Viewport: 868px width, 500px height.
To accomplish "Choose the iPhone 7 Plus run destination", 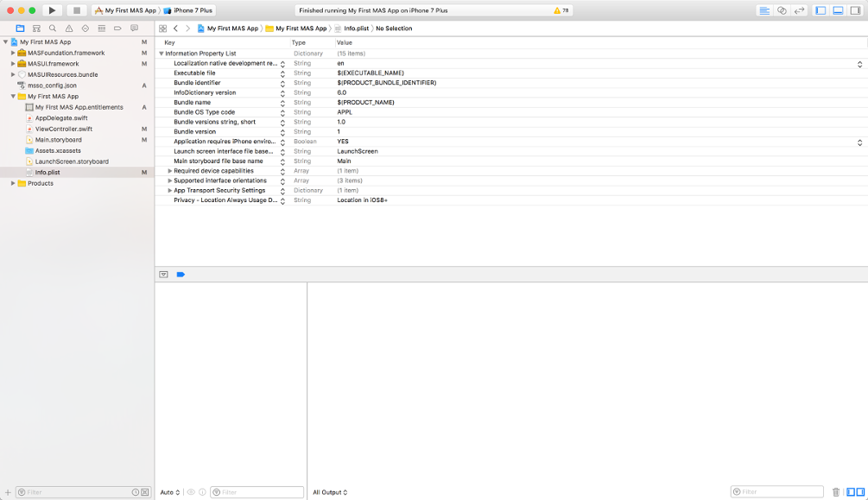I will pyautogui.click(x=188, y=10).
